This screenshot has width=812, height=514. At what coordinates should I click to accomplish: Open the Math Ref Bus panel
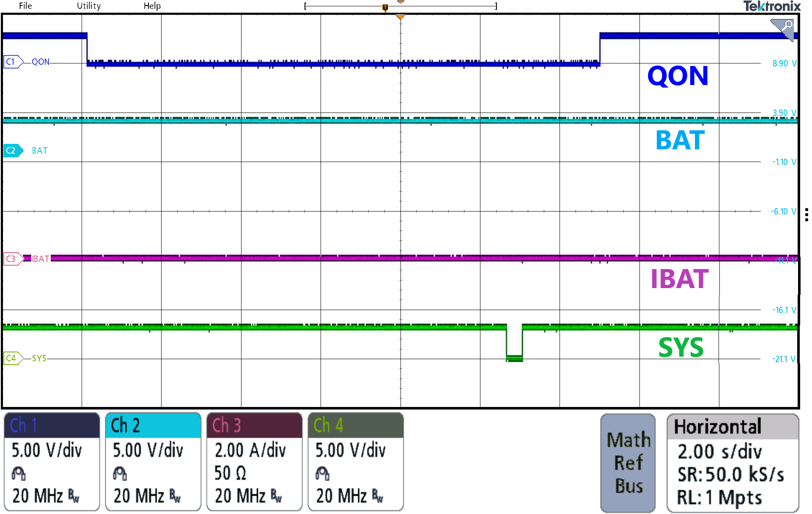coord(628,463)
